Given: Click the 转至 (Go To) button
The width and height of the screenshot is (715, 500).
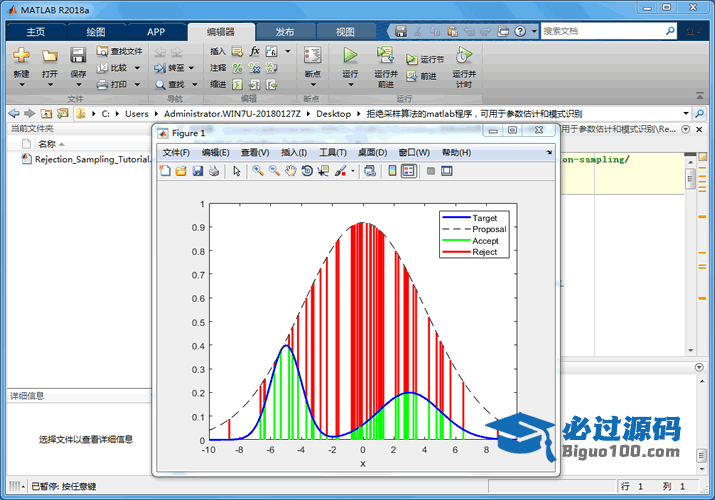Looking at the screenshot, I should (x=170, y=68).
